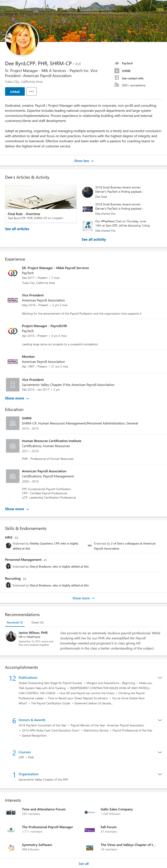Click the SHRM school placeholder icon in Education
This screenshot has width=167, height=868.
[x=12, y=423]
